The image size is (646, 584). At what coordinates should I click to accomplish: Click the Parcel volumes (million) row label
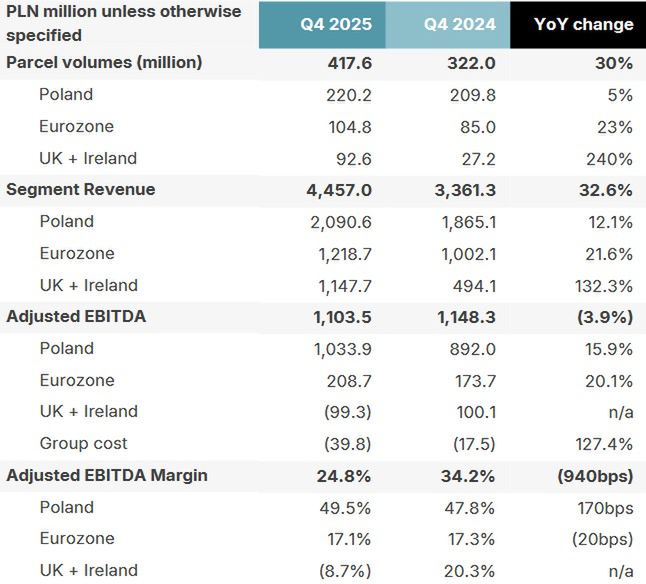[104, 62]
